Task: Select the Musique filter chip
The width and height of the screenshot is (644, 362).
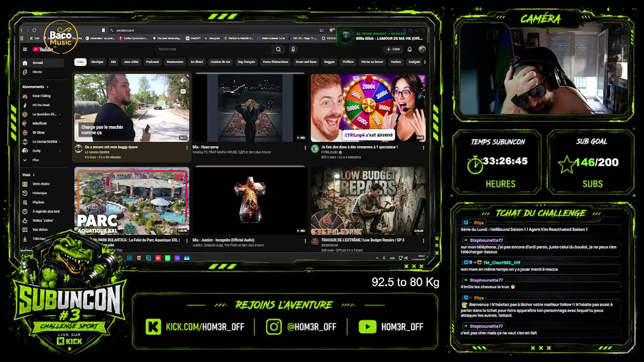Action: pos(97,62)
